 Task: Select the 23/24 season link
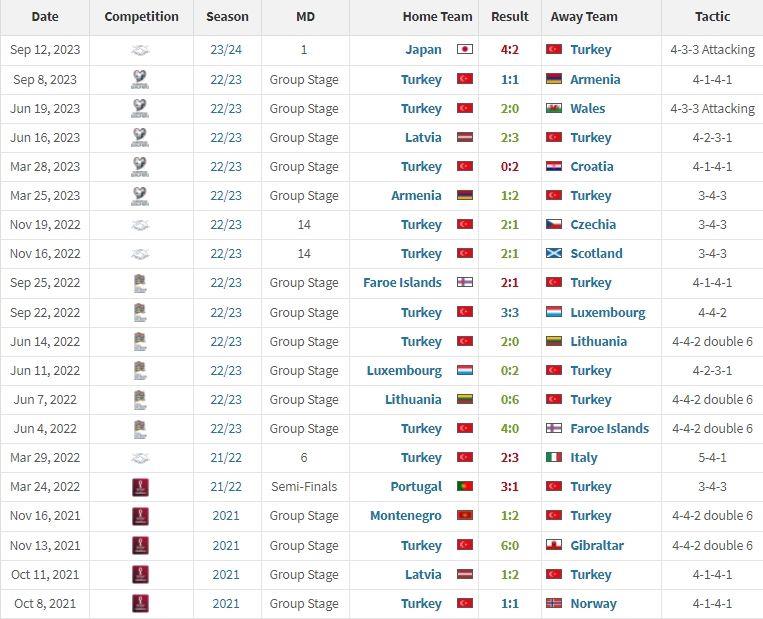point(226,50)
